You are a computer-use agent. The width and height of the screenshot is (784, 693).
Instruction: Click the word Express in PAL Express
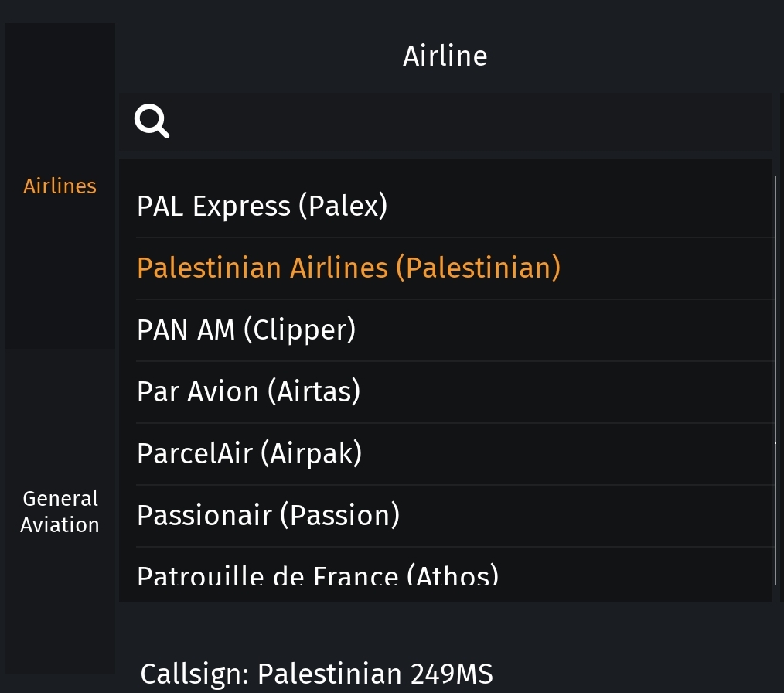(x=241, y=206)
